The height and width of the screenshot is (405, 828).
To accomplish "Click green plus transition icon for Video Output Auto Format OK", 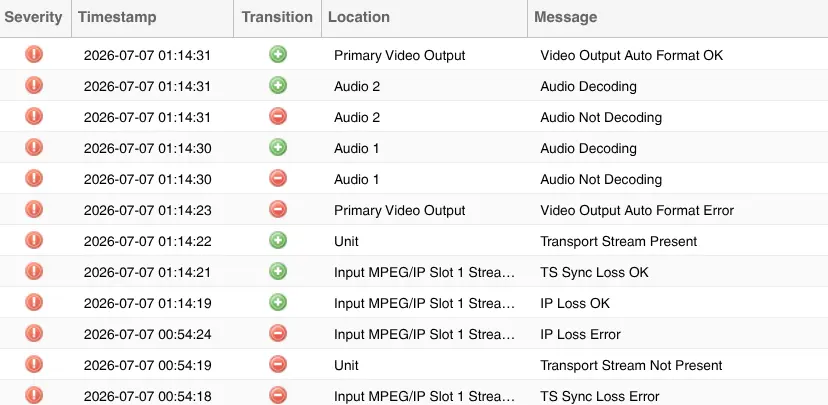I will click(x=278, y=54).
